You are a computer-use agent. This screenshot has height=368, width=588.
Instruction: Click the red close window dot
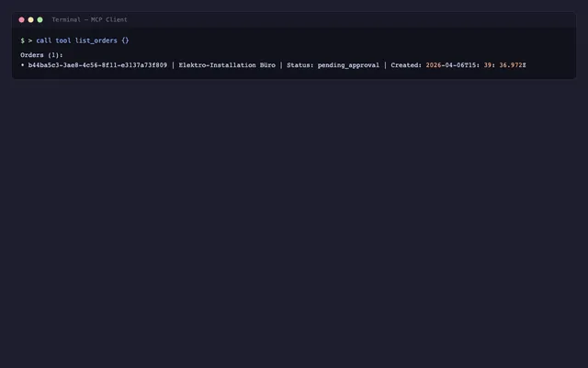point(21,19)
